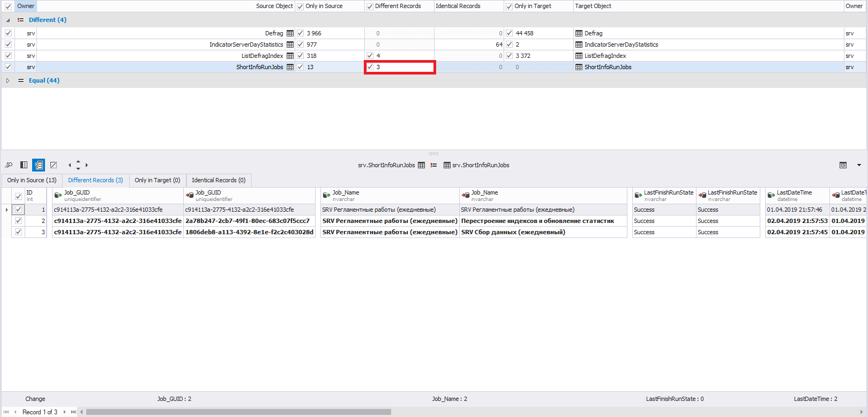Jump to last record navigation button
The width and height of the screenshot is (868, 417).
click(73, 412)
